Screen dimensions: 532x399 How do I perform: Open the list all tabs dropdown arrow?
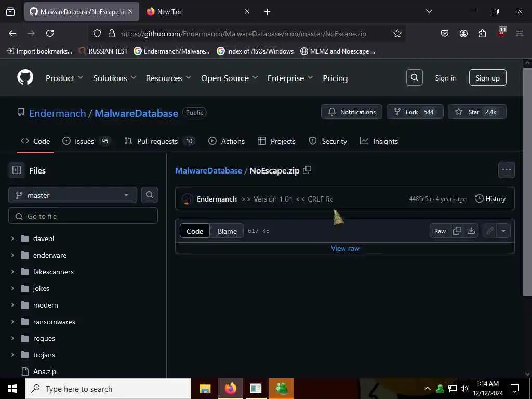tap(429, 11)
